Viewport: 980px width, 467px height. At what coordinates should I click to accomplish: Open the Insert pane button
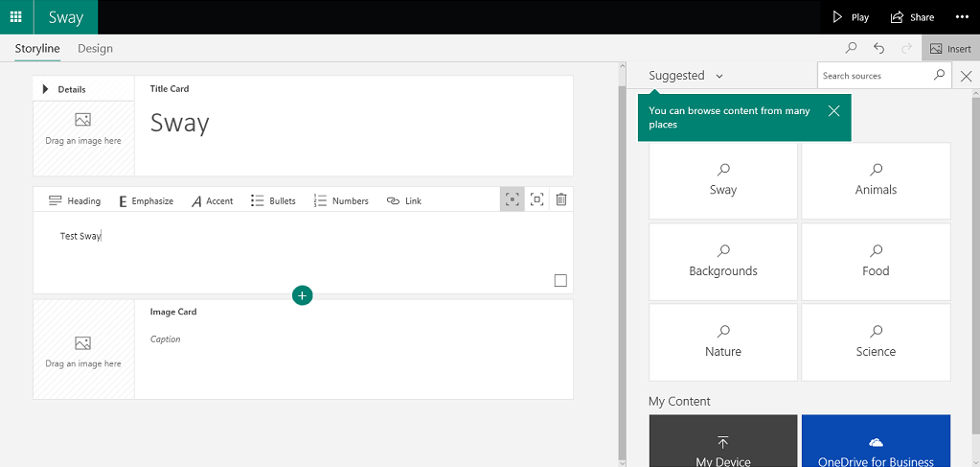pos(949,49)
